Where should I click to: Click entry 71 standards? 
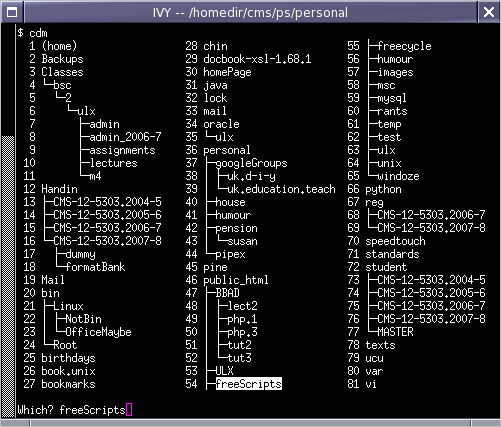(392, 254)
